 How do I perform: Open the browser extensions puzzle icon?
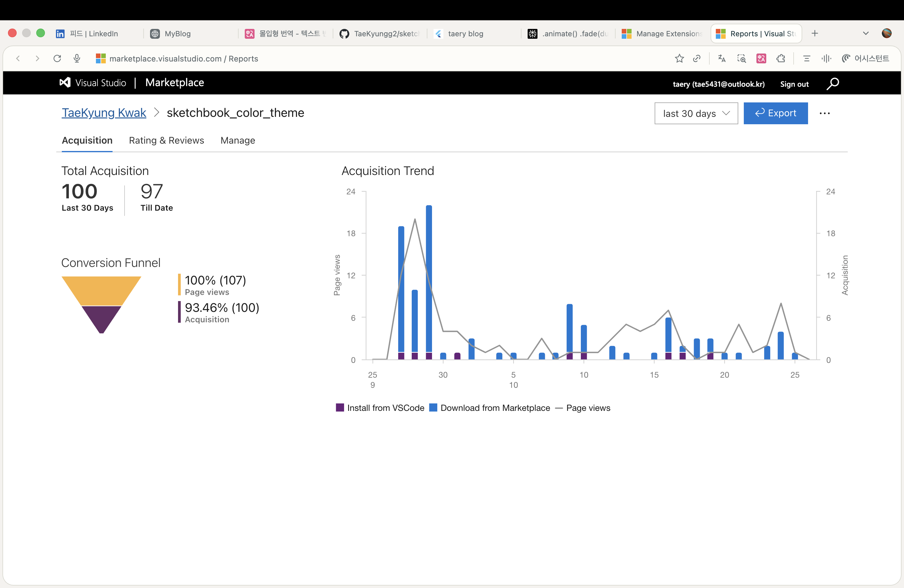click(781, 58)
